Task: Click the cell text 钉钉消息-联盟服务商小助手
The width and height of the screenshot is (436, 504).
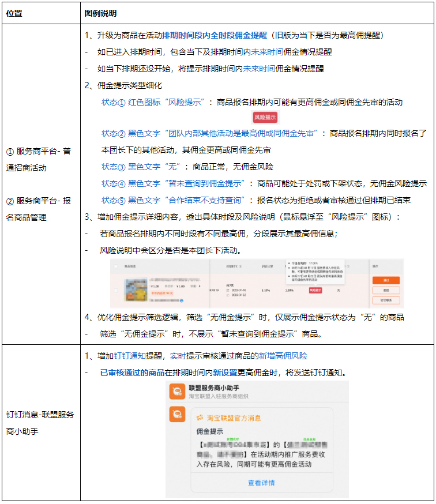Action: coord(40,423)
